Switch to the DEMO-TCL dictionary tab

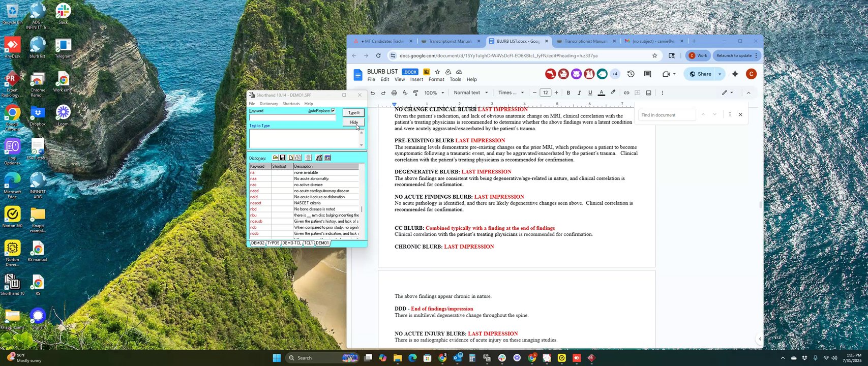292,243
